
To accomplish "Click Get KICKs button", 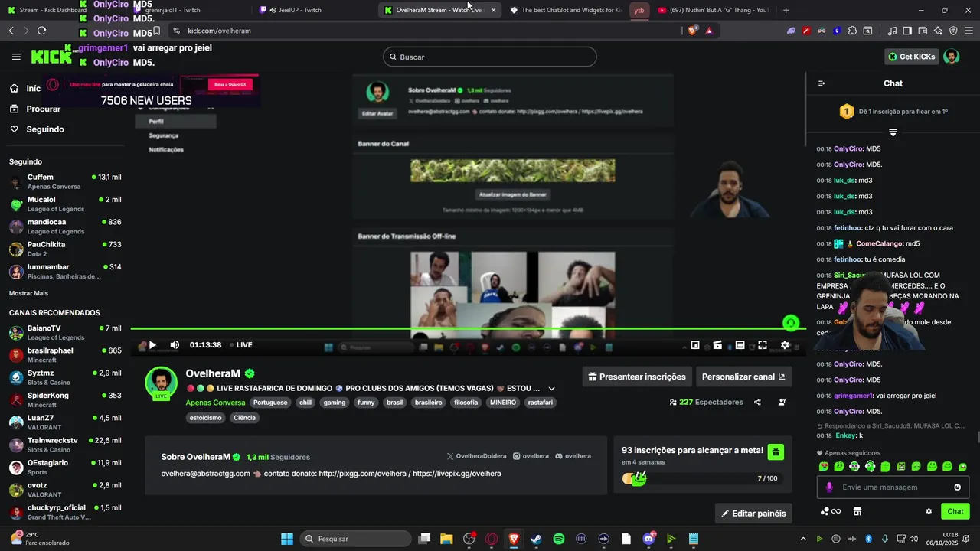I will (x=911, y=57).
